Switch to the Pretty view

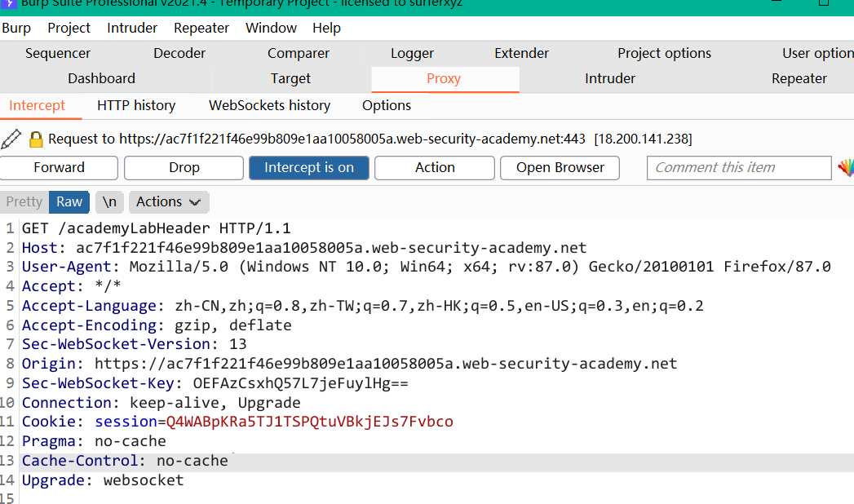tap(24, 202)
